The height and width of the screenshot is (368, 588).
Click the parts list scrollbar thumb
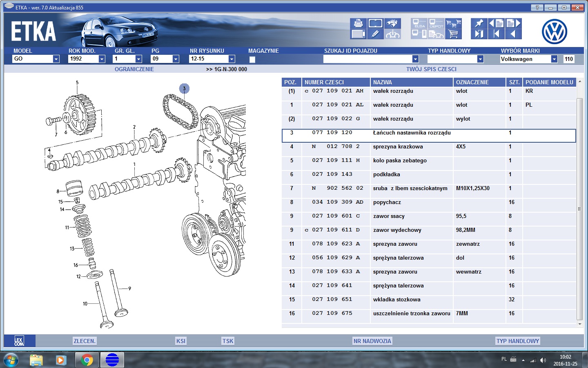click(579, 209)
